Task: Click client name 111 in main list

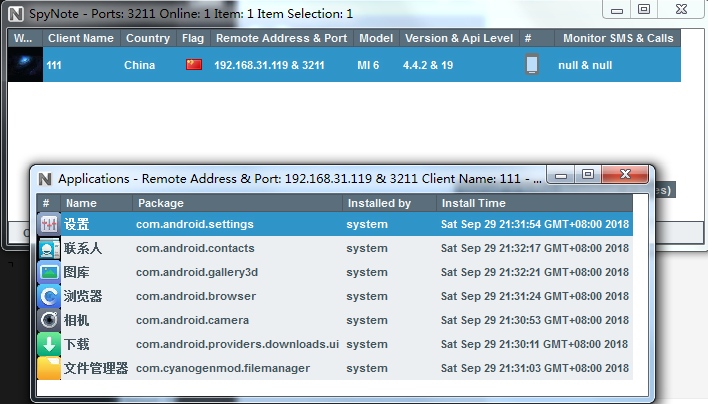Action: (54, 65)
